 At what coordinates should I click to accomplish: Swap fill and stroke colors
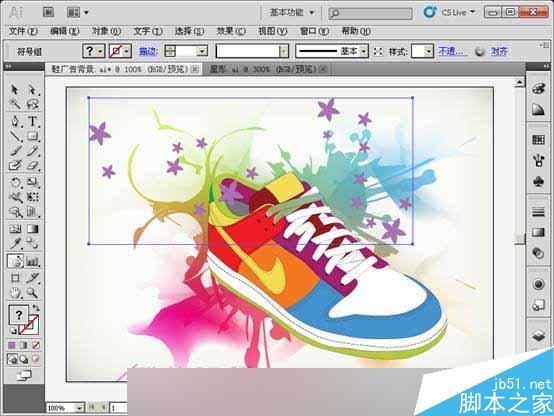coord(35,307)
